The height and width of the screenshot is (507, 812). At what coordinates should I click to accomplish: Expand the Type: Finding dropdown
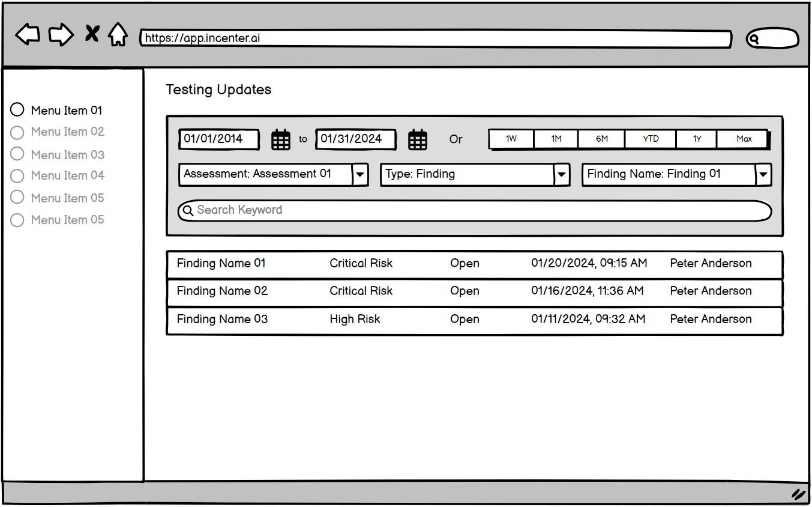(475, 175)
